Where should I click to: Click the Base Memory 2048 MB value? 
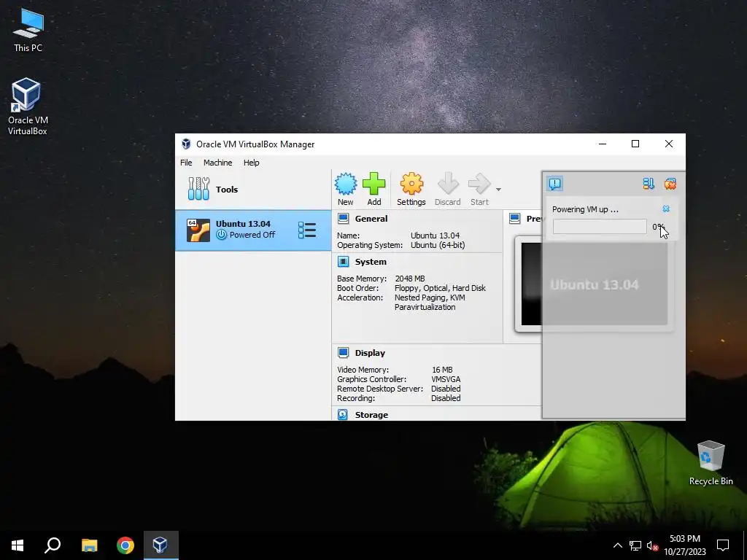[x=410, y=279]
